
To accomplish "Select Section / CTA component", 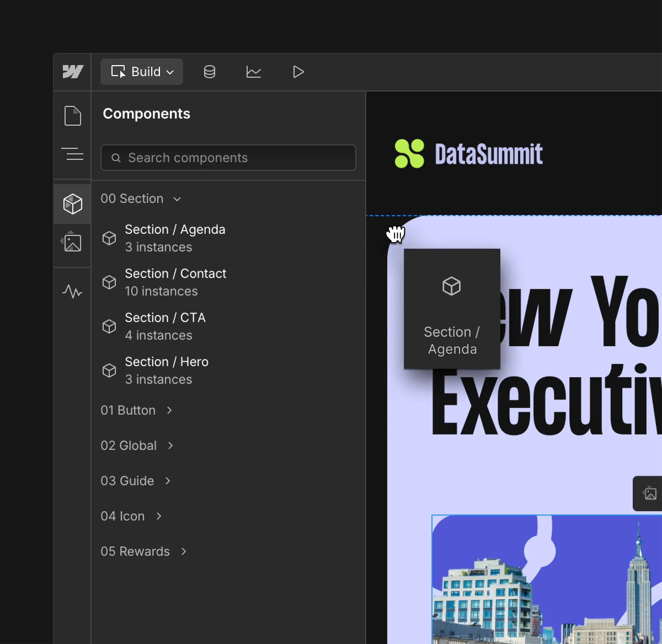I will click(x=165, y=326).
